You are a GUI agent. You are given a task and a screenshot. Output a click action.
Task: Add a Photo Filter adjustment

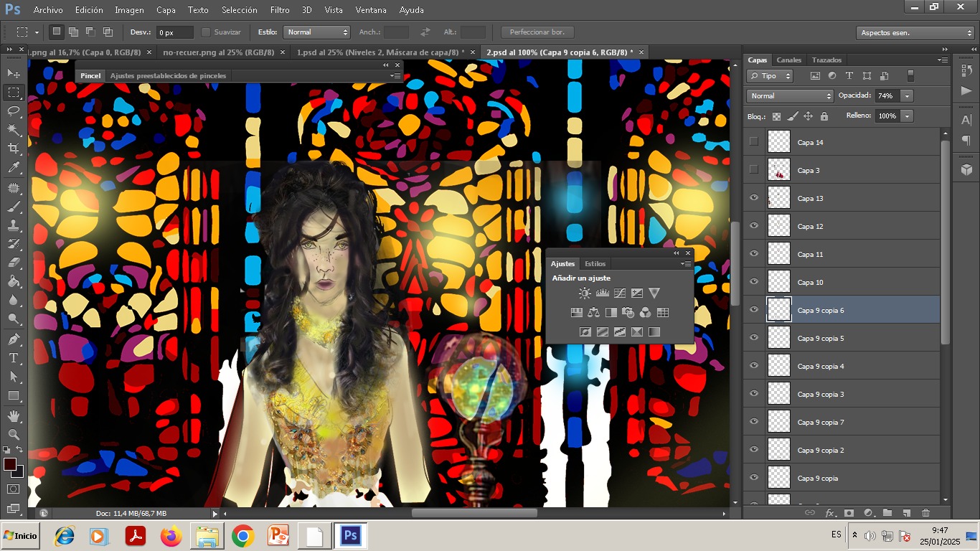[628, 312]
